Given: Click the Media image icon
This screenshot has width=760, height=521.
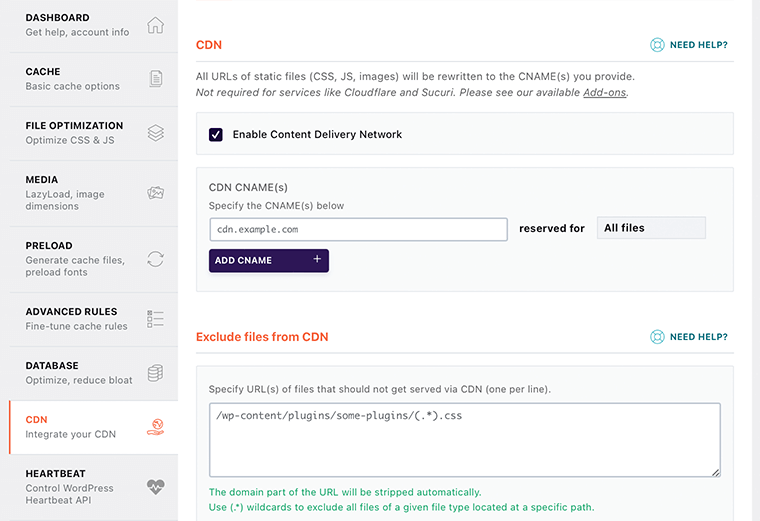Looking at the screenshot, I should pos(155,193).
